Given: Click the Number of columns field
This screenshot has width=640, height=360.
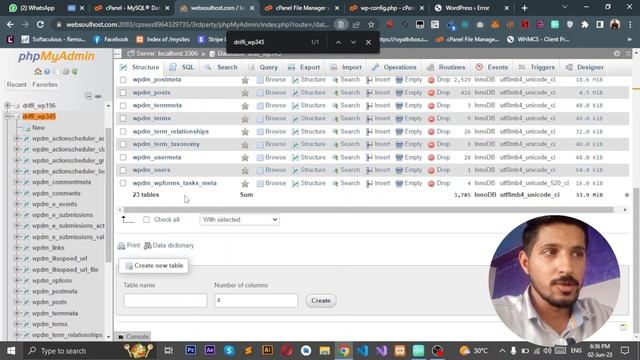Looking at the screenshot, I should [256, 300].
